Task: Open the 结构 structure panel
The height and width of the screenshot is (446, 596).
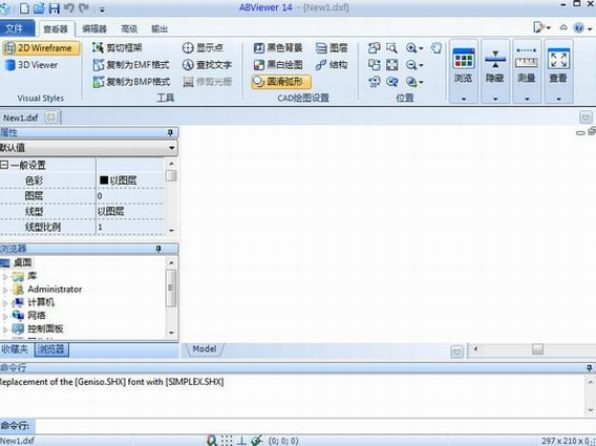Action: 331,65
